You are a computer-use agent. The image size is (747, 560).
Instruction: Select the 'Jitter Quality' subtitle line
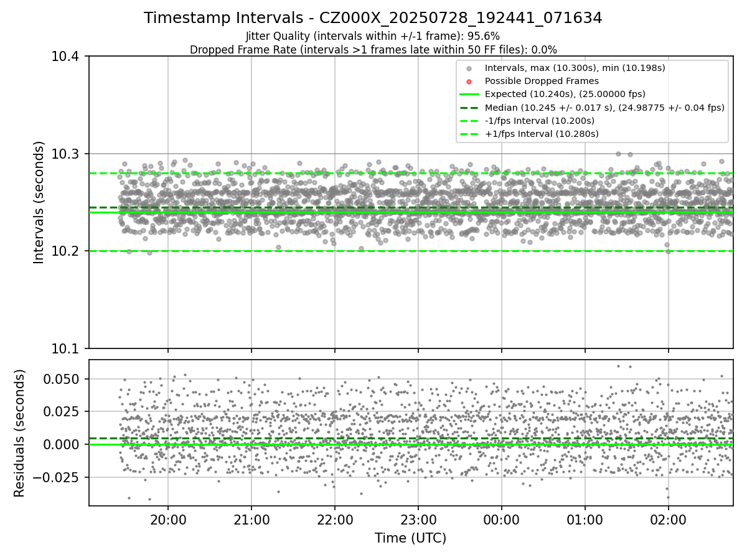click(373, 36)
